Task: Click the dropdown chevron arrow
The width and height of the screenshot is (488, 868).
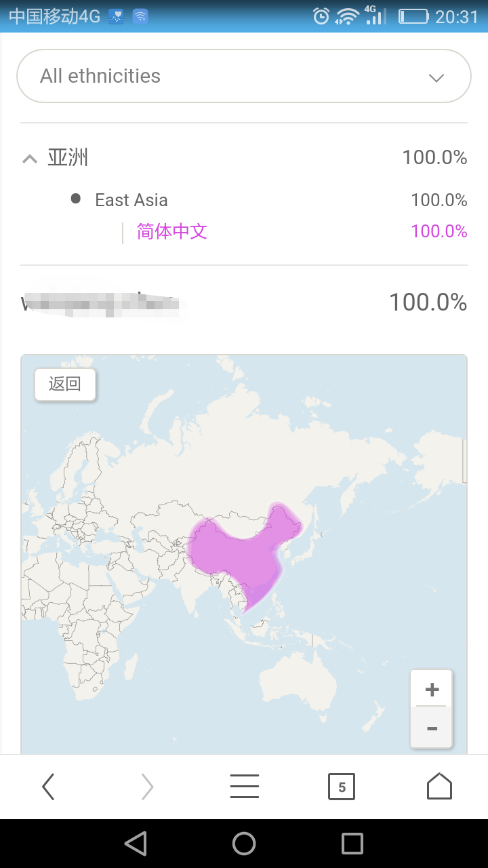Action: tap(436, 77)
